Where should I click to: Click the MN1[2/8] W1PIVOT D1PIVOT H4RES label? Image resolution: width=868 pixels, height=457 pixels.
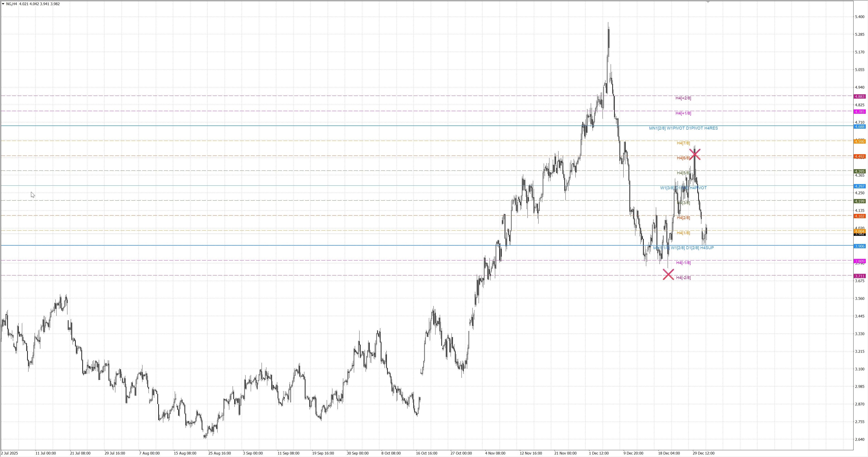coord(683,128)
